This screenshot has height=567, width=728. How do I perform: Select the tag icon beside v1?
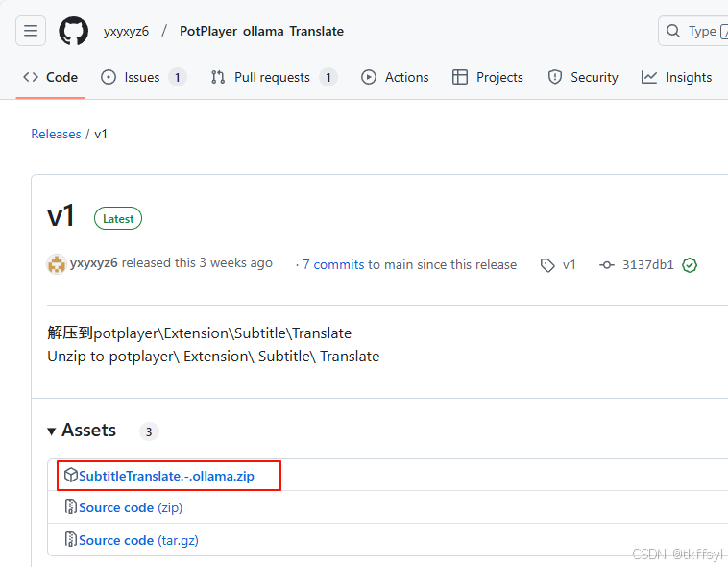547,265
